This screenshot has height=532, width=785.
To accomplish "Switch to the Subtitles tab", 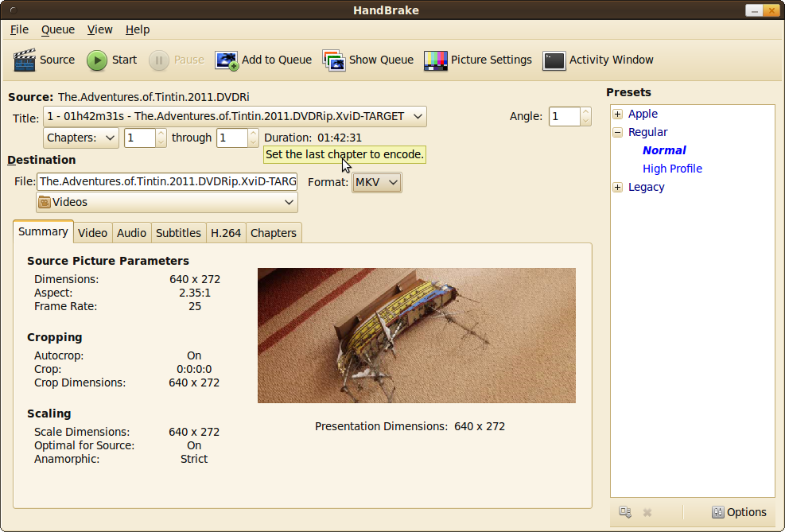I will point(178,233).
